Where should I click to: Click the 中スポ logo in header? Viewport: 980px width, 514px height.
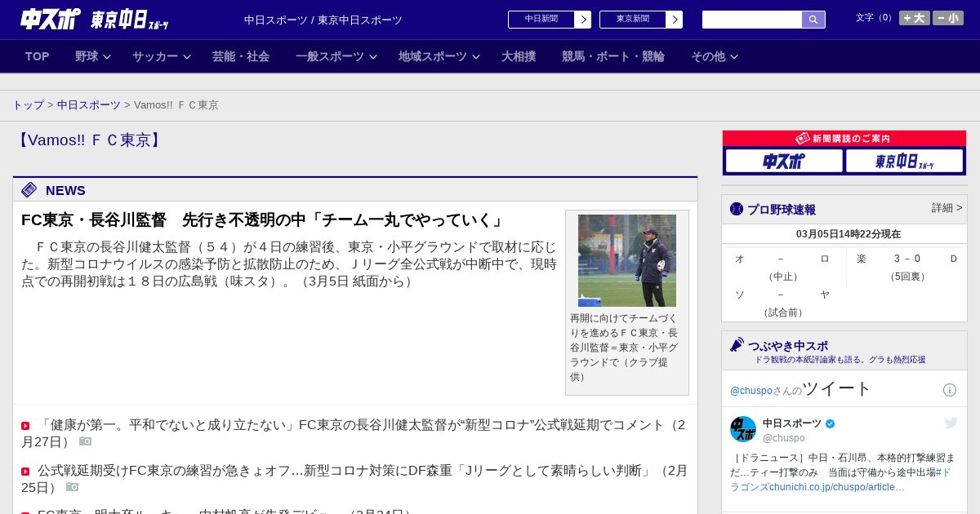coord(51,19)
